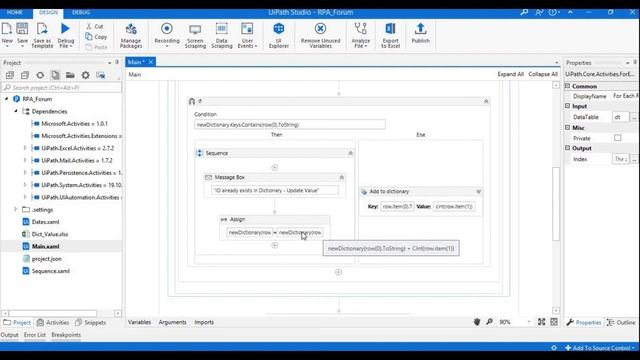Viewport: 640px width, 360px height.
Task: Collapse the Sequence activity
Action: 350,153
